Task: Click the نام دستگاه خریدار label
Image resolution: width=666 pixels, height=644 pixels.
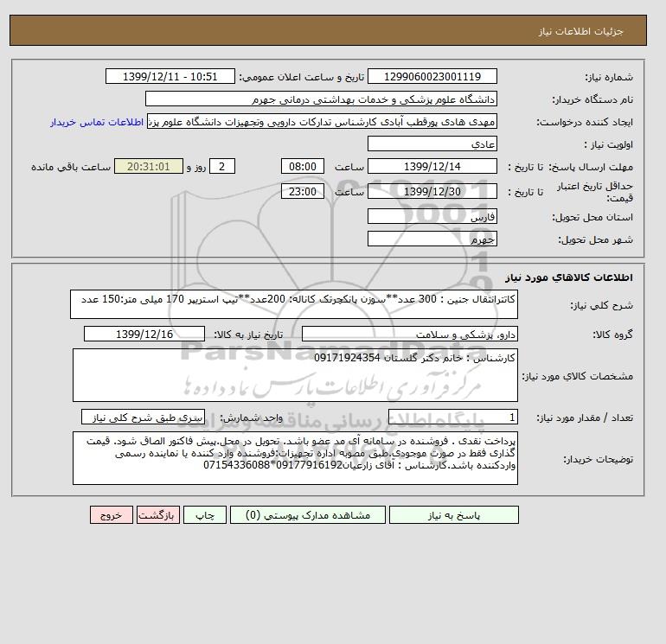Action: pos(592,99)
